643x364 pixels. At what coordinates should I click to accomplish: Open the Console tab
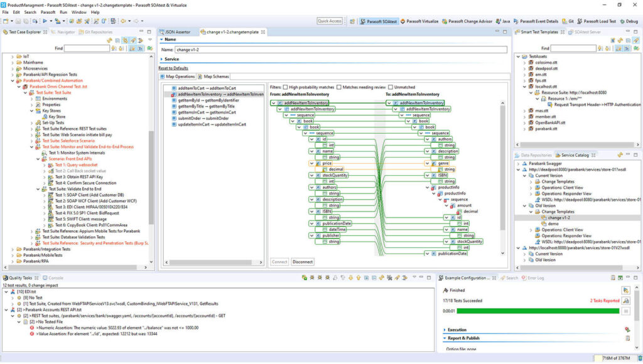point(53,278)
